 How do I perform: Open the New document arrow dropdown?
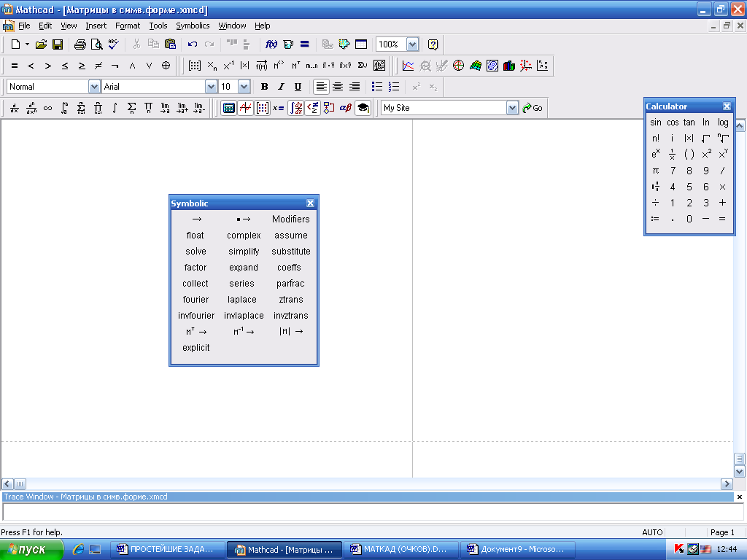coord(27,44)
